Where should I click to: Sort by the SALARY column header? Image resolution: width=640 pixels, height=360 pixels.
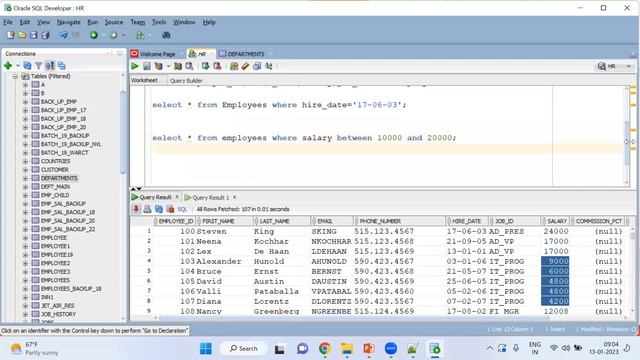pos(556,221)
